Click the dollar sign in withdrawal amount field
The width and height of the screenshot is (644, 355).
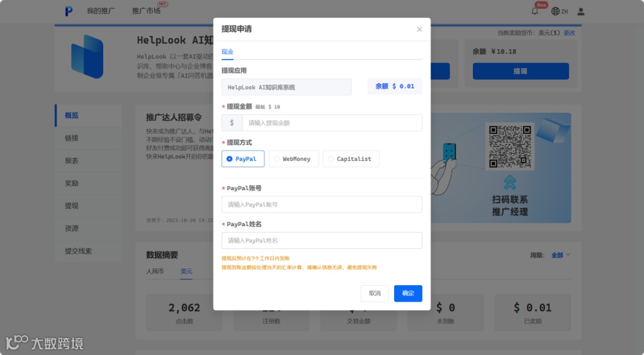click(232, 122)
